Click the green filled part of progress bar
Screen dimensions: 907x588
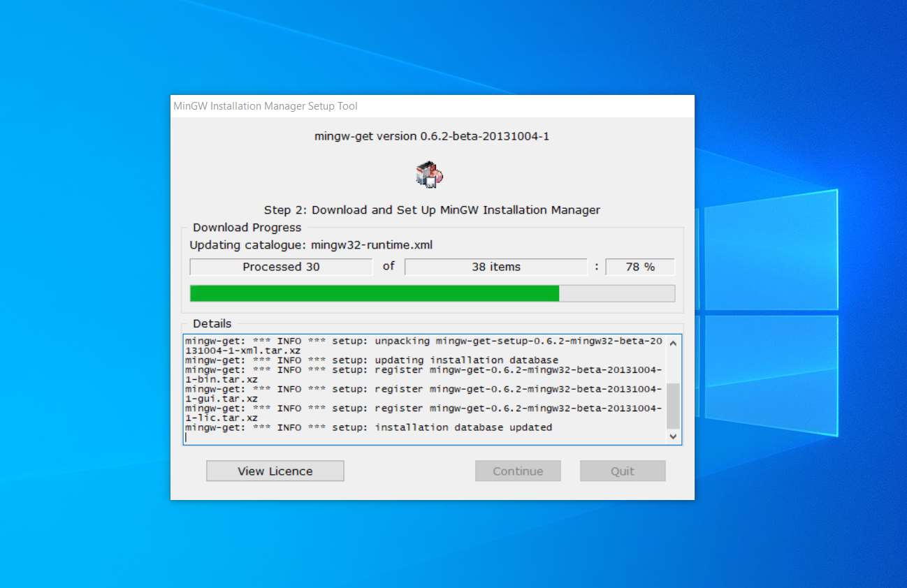pos(374,293)
